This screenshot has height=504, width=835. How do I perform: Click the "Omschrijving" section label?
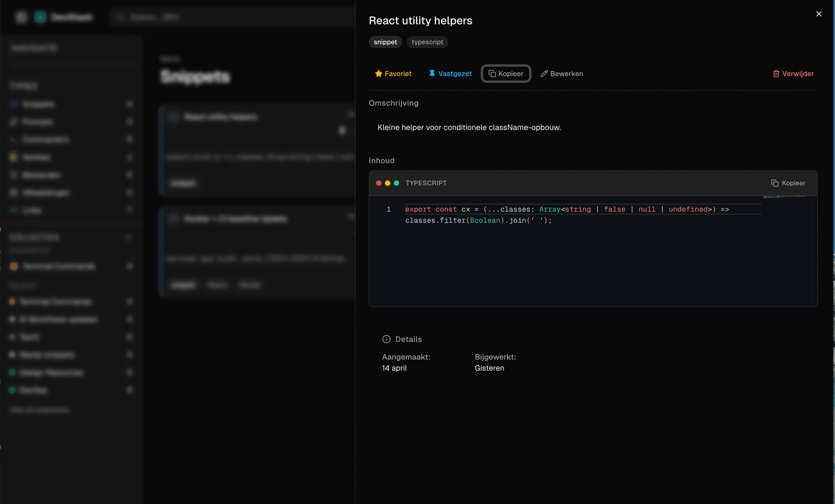[x=393, y=103]
